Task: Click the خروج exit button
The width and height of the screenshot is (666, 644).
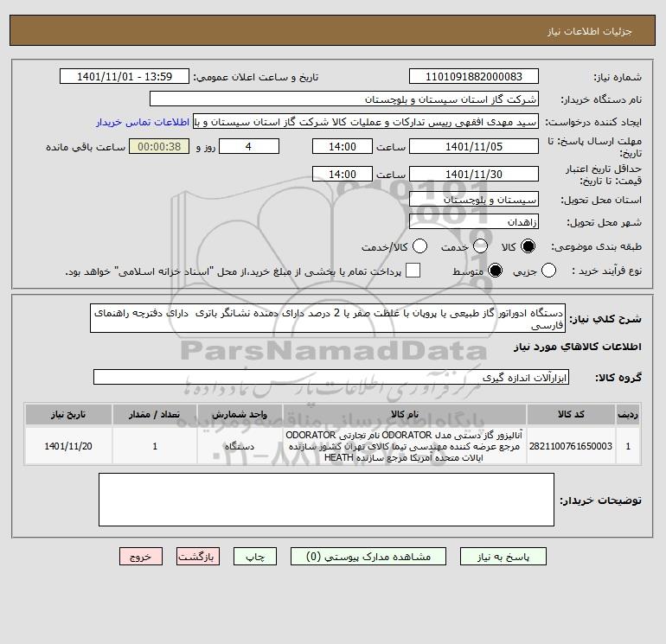Action: tap(141, 557)
